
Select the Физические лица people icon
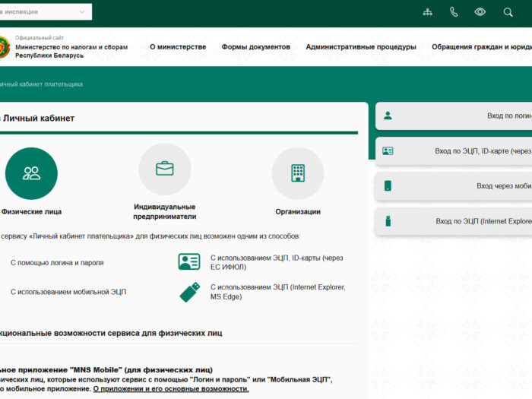[31, 173]
